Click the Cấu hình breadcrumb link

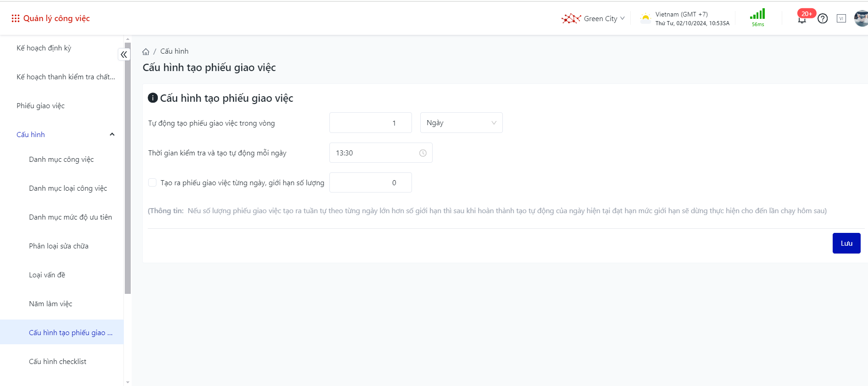[174, 51]
